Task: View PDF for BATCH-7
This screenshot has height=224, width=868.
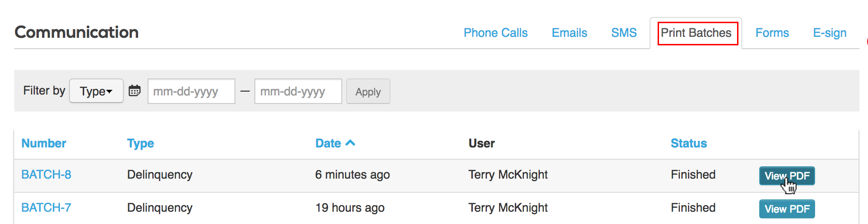Action: click(787, 209)
